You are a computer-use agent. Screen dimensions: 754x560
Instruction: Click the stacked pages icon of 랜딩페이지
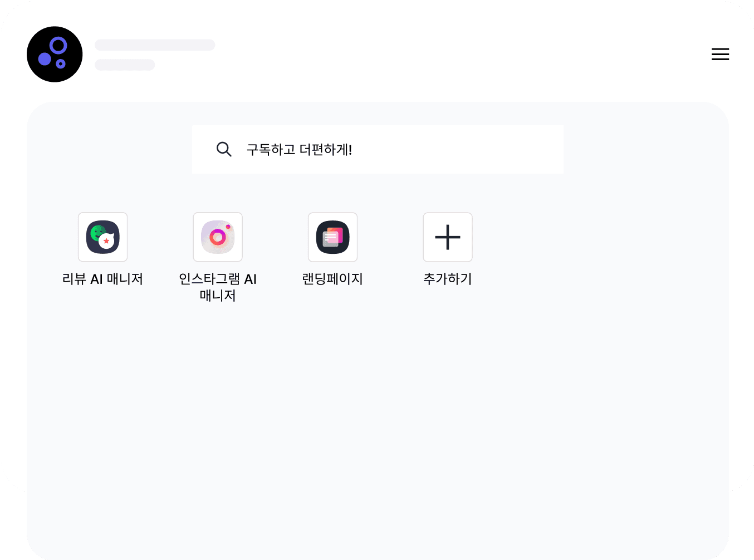[x=332, y=237]
